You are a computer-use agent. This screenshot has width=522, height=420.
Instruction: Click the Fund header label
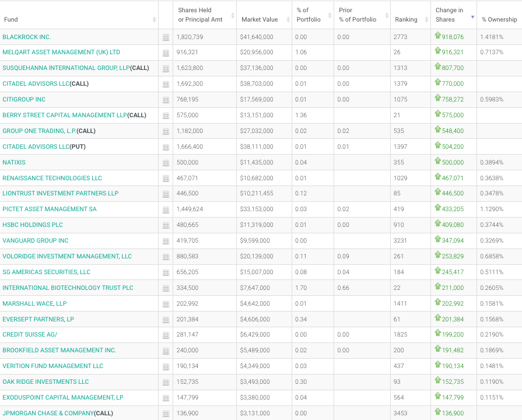pyautogui.click(x=11, y=19)
